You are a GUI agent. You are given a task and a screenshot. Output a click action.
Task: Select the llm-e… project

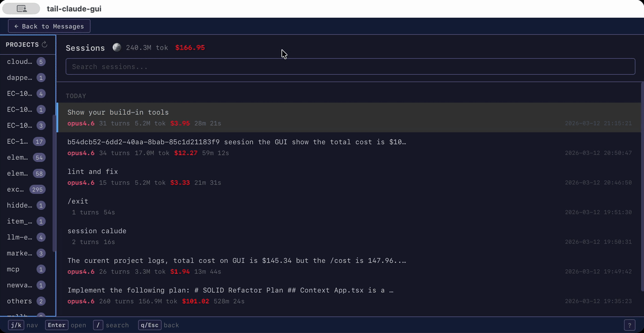pyautogui.click(x=27, y=237)
